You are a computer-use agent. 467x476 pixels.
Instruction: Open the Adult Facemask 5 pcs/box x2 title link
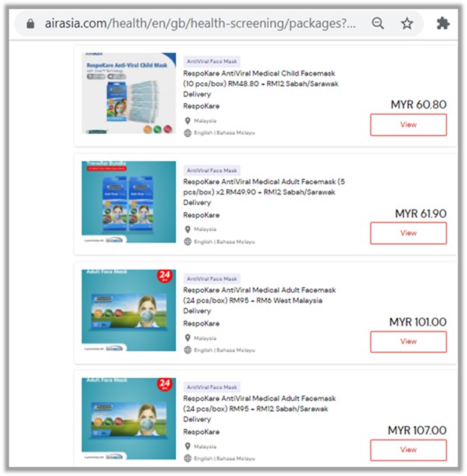[264, 192]
